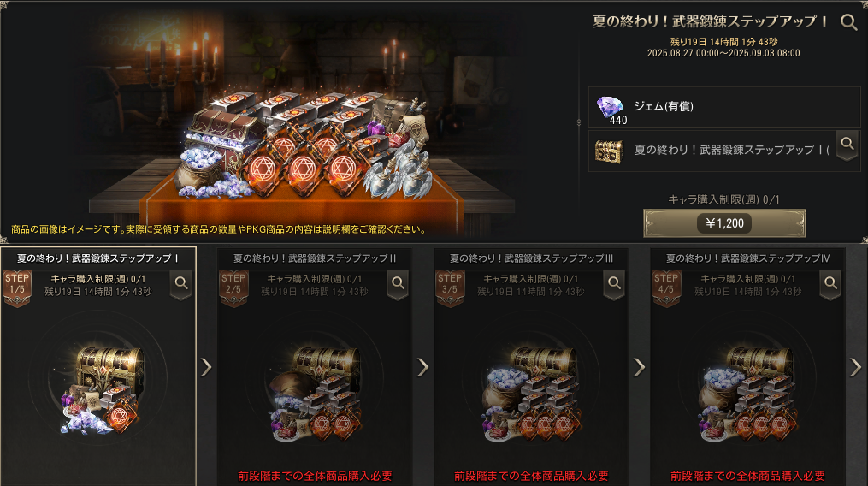This screenshot has width=868, height=486.
Task: Click the magnifier on the STEP 2/5 card
Action: (x=398, y=285)
